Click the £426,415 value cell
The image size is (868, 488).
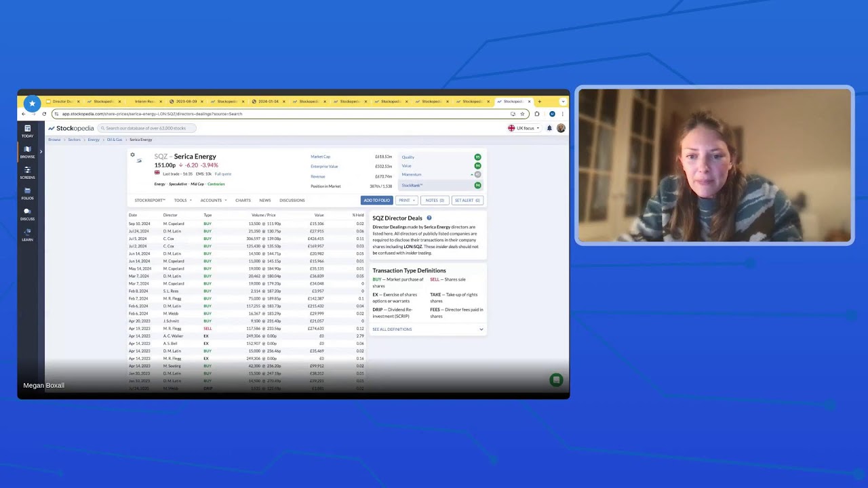coord(316,239)
